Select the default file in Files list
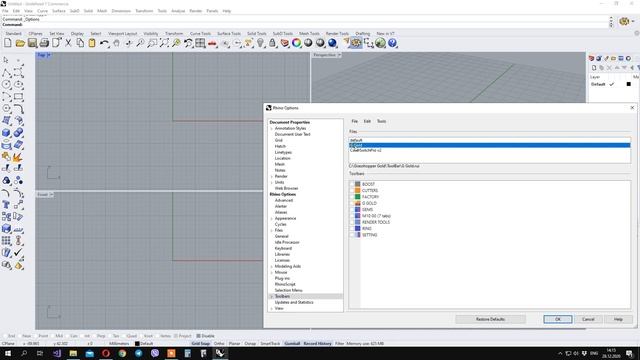The width and height of the screenshot is (640, 360). click(490, 140)
